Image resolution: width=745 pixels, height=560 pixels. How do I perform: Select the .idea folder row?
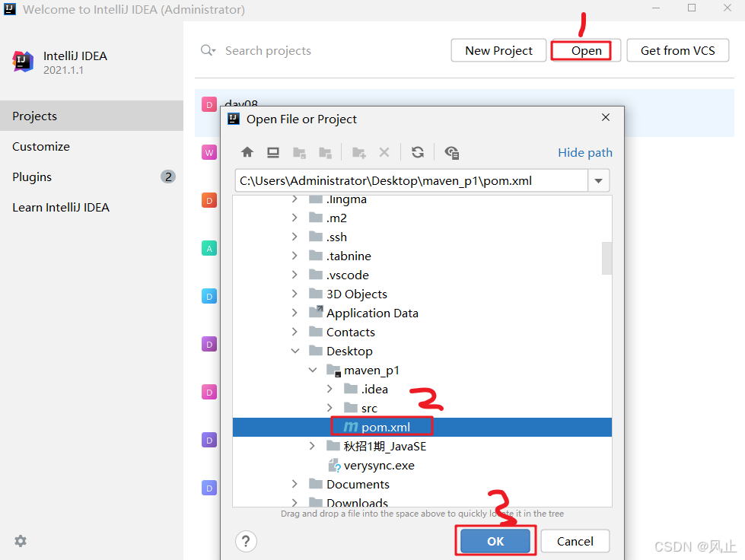422,389
